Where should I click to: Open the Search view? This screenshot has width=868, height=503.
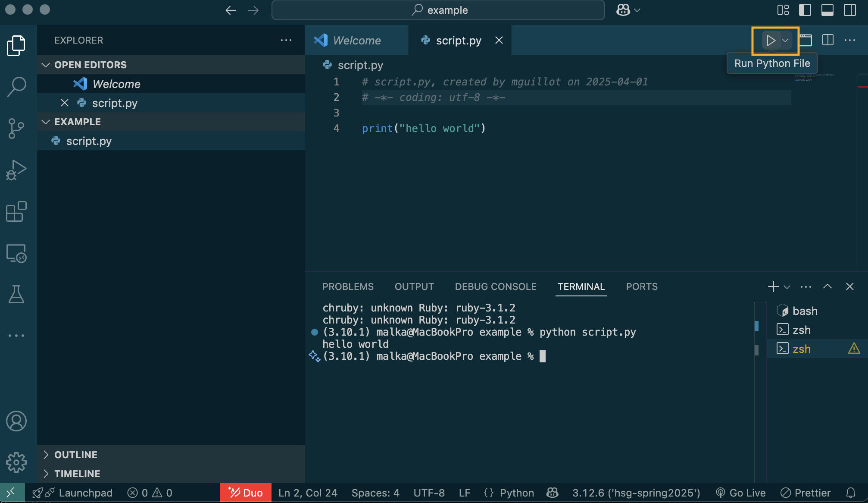tap(16, 87)
